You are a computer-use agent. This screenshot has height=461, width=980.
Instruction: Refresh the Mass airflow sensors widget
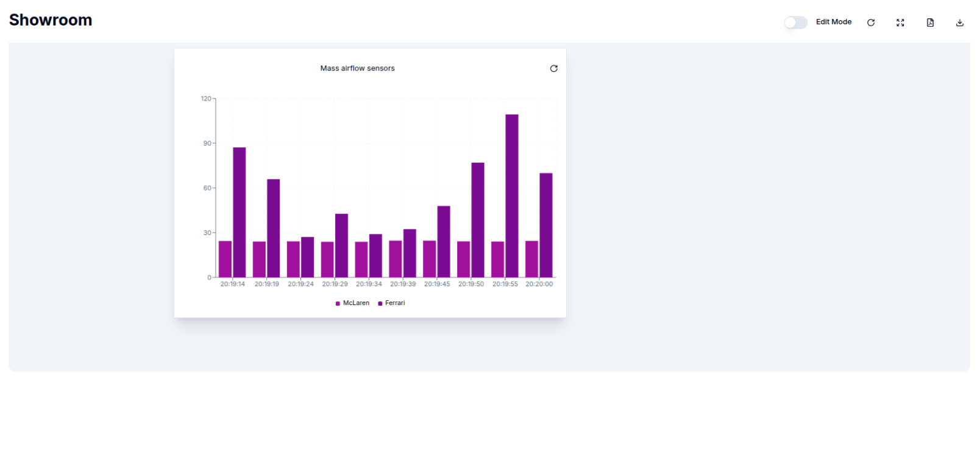554,68
